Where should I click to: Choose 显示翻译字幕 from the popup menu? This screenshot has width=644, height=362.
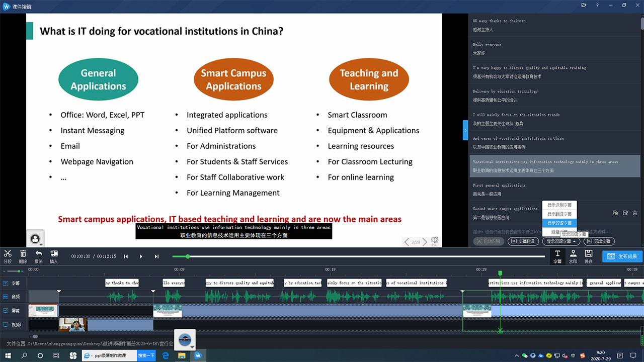pos(559,214)
